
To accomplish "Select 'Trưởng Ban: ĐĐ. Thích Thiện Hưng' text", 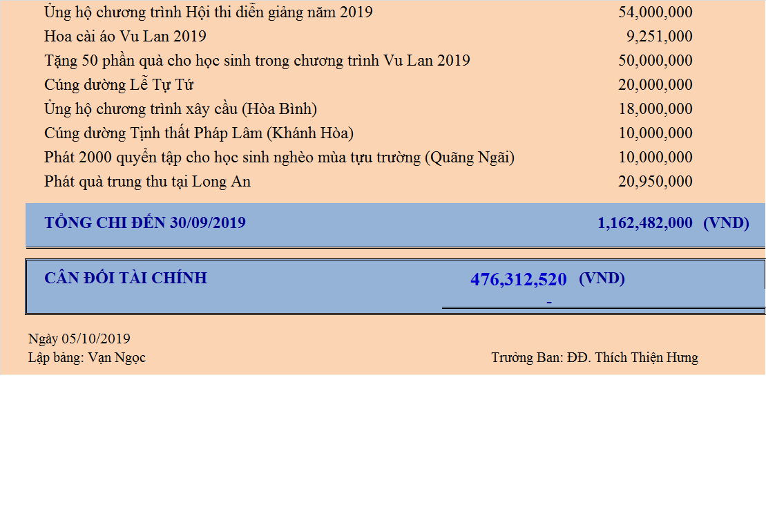I will (x=594, y=357).
